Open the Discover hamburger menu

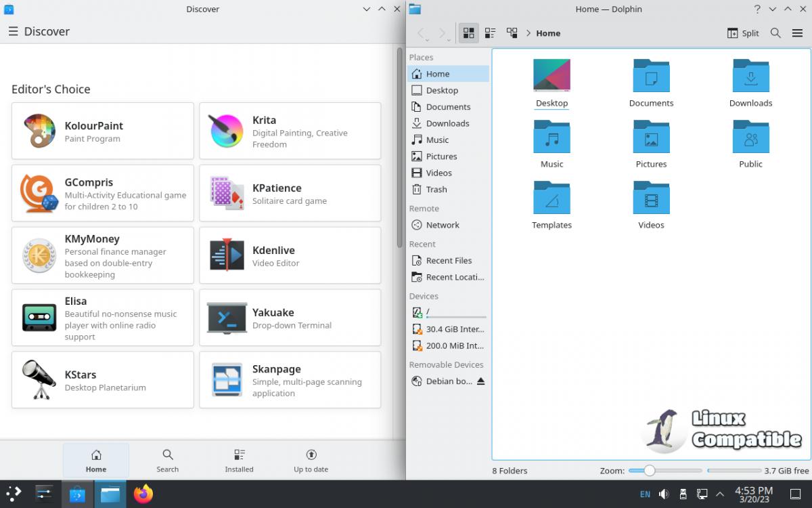pos(13,32)
